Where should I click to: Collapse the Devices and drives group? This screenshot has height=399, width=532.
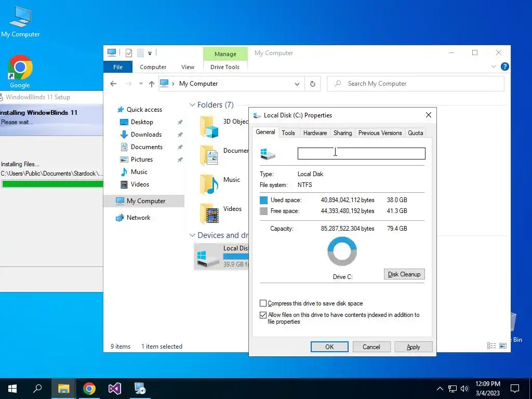click(192, 235)
